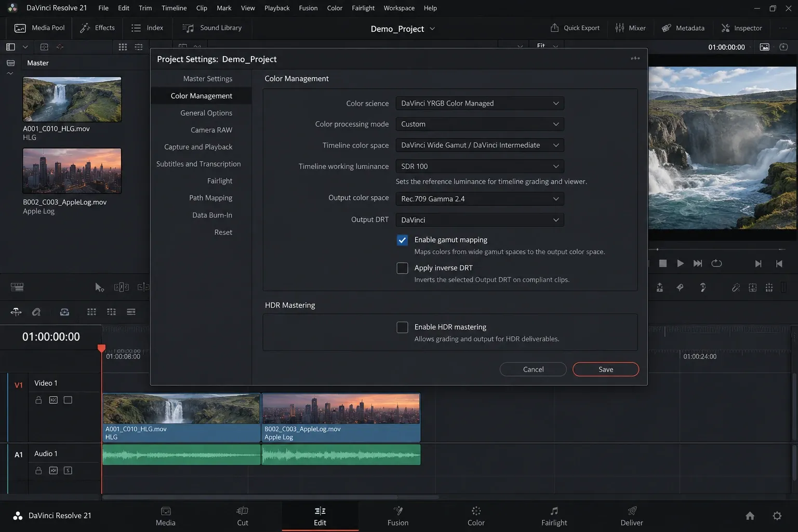This screenshot has height=532, width=798.
Task: Disable the Enable gamut mapping checkbox
Action: click(402, 240)
